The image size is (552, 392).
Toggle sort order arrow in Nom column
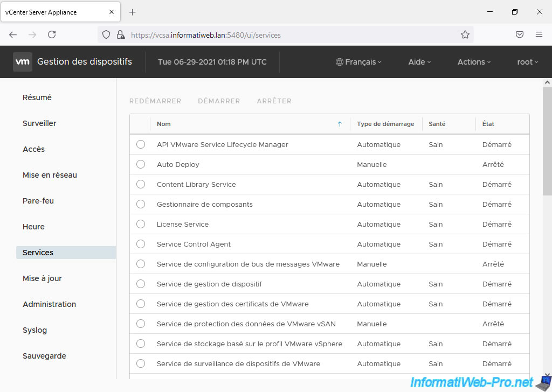point(340,124)
